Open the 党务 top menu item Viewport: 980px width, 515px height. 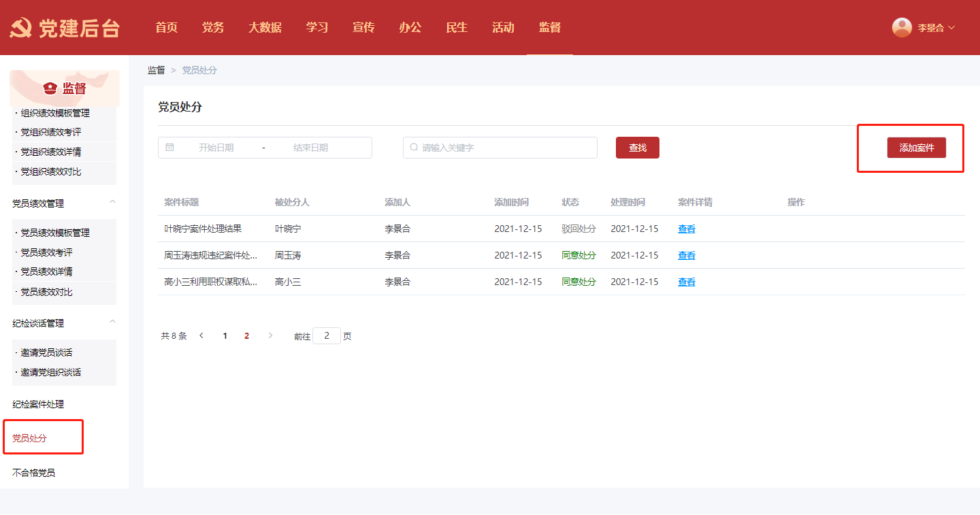pos(213,28)
